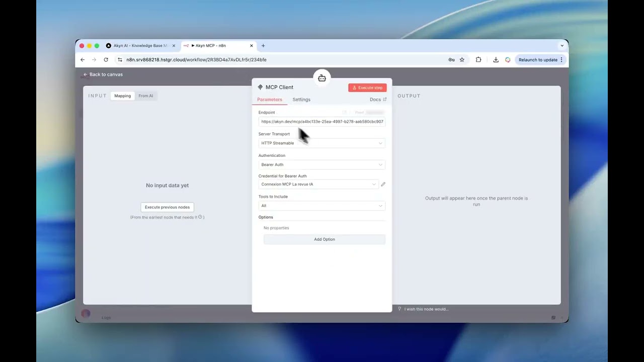This screenshot has width=644, height=362.
Task: Open the Parameters tab
Action: coord(270,100)
